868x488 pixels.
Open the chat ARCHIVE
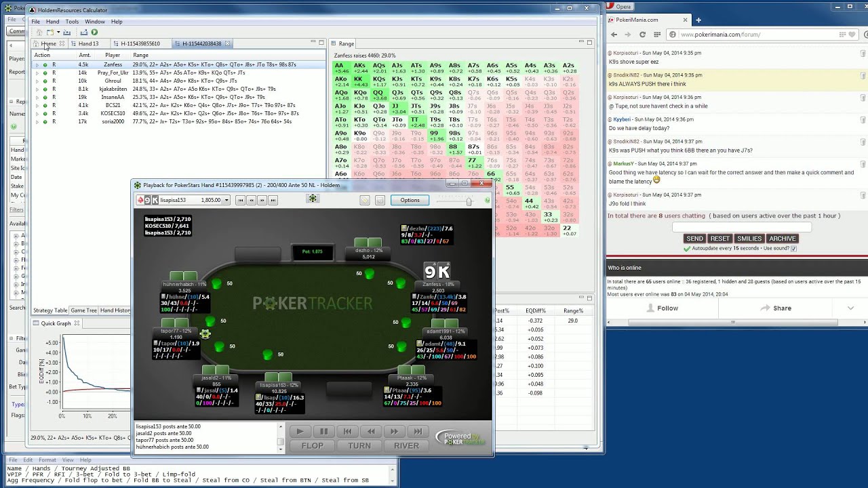pyautogui.click(x=782, y=239)
